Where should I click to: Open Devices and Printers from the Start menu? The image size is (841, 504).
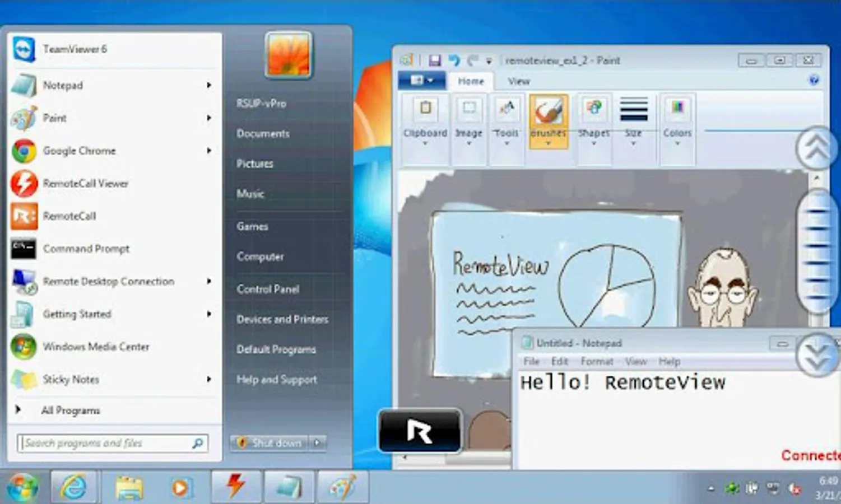[282, 319]
